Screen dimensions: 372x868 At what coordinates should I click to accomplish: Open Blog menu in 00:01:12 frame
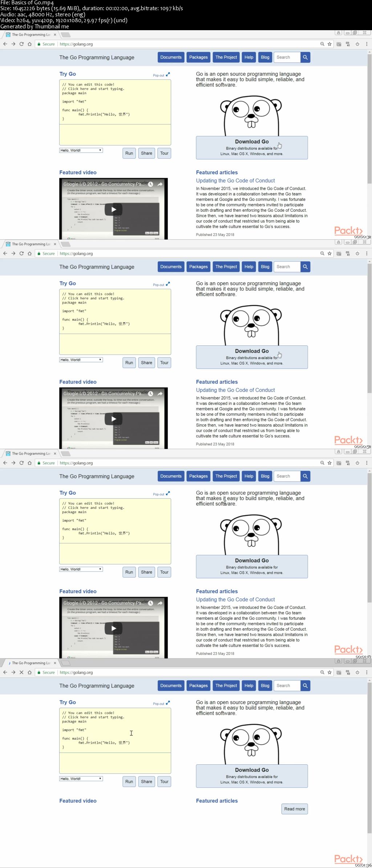265,476
